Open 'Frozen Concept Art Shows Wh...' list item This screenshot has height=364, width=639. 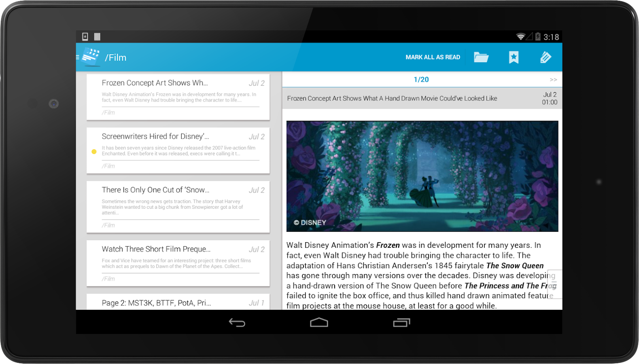tap(178, 97)
